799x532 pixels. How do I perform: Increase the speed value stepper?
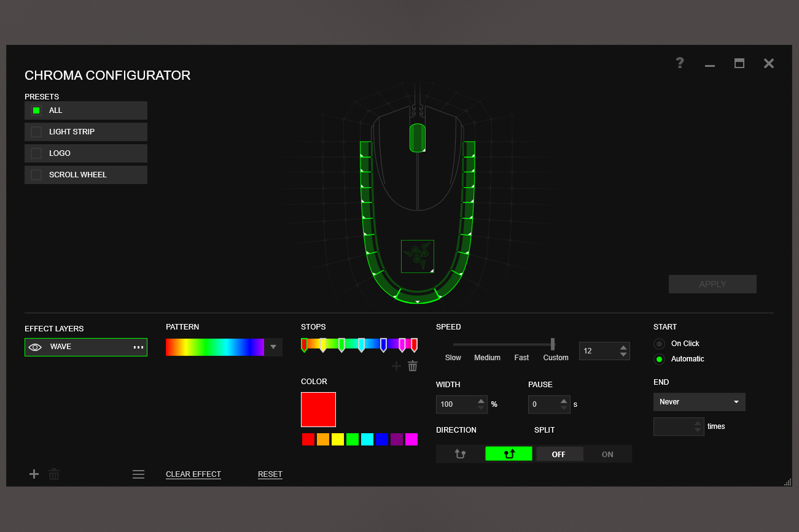tap(623, 347)
